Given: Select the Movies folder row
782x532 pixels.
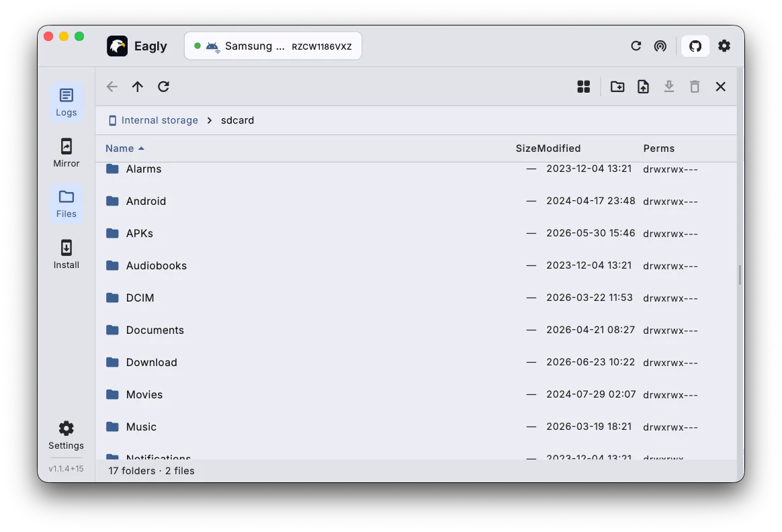Looking at the screenshot, I should pos(416,394).
